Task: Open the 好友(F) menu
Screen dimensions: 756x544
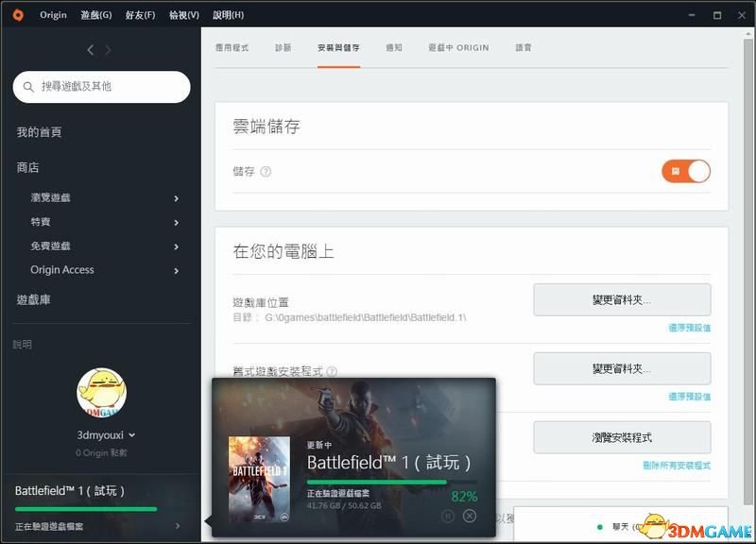Action: point(140,15)
